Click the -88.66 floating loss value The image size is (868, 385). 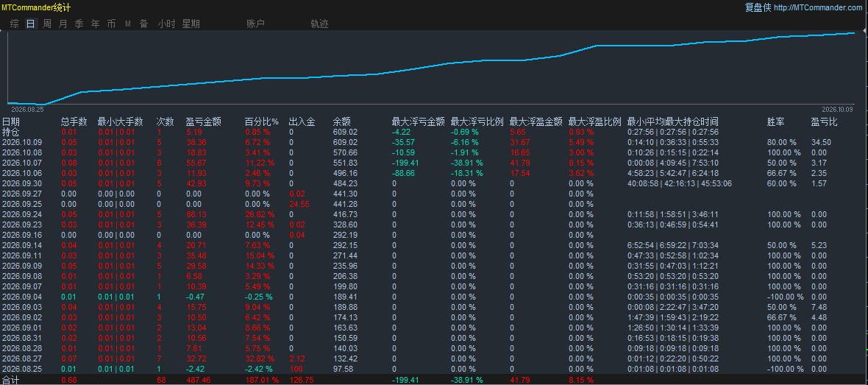[x=403, y=174]
